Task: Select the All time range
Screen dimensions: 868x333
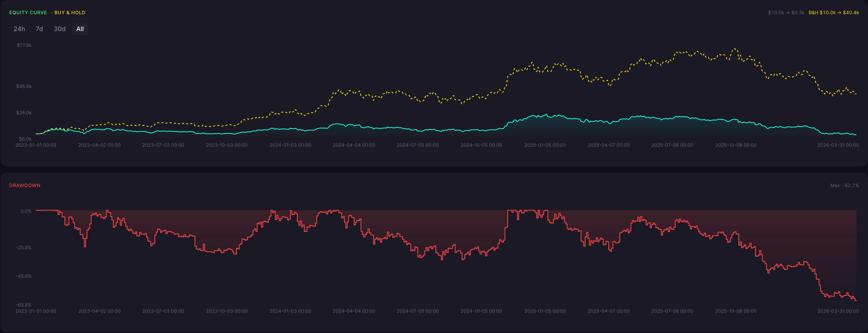Action: click(x=80, y=29)
